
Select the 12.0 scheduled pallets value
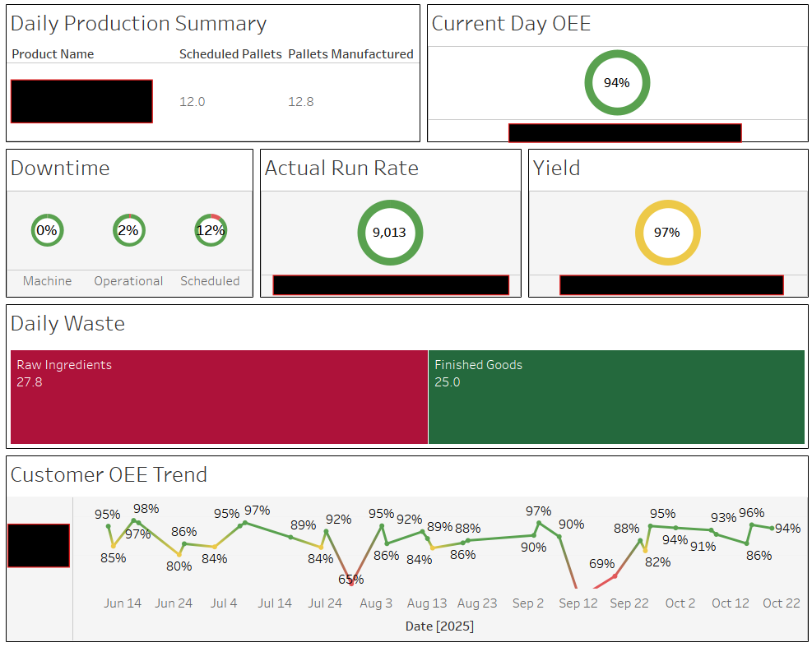tap(193, 102)
